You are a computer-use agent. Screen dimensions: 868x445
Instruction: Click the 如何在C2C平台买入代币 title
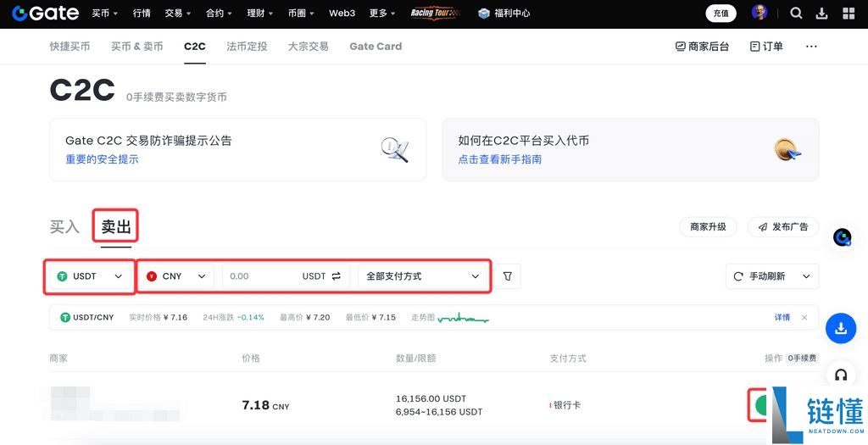524,141
